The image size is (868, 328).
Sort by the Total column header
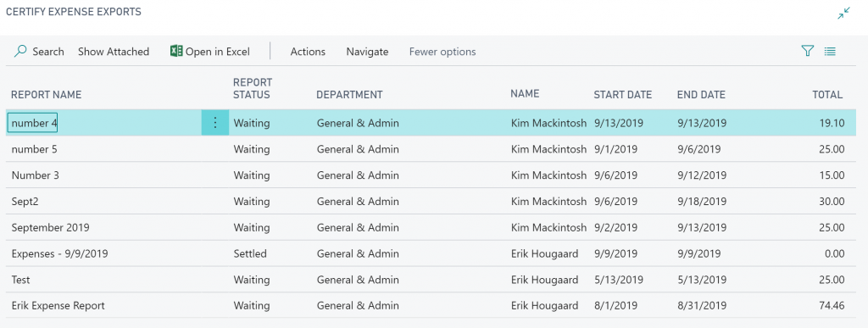point(827,95)
